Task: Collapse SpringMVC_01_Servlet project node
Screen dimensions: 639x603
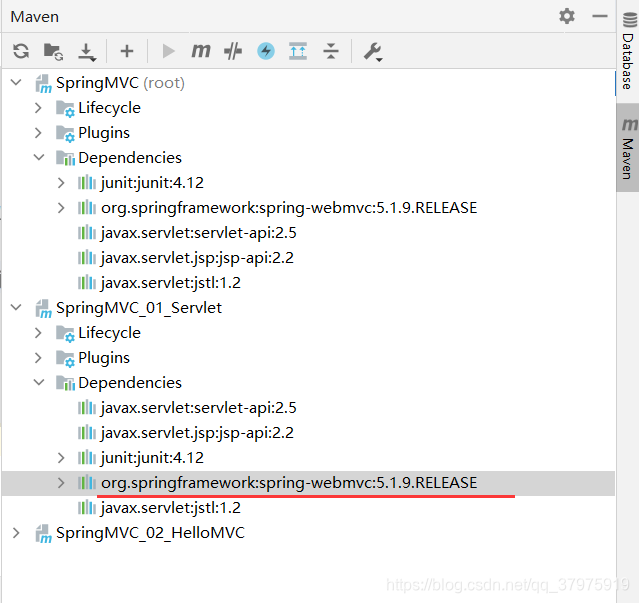Action: (x=16, y=308)
